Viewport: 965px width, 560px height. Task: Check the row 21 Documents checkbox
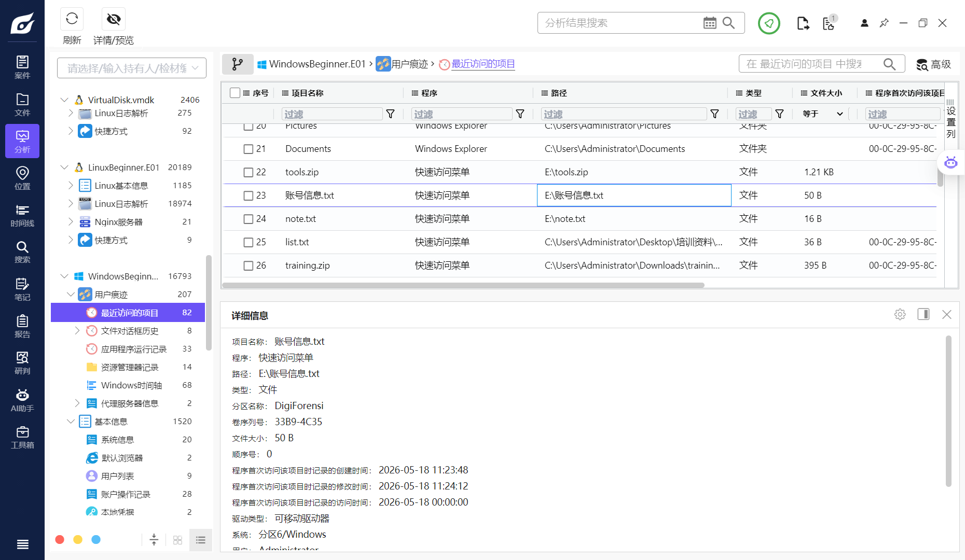pyautogui.click(x=249, y=149)
